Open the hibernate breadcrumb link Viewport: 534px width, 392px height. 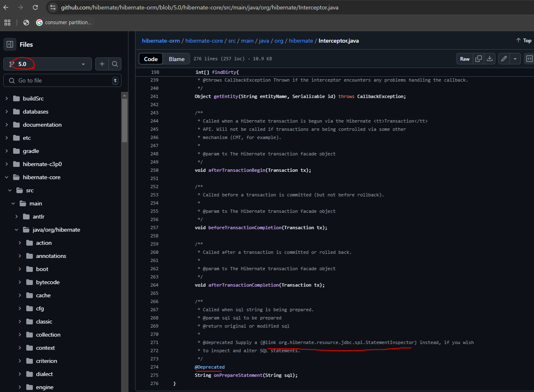pos(301,41)
